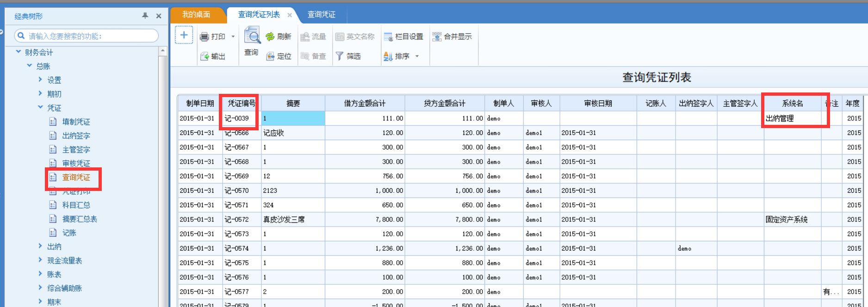Click the plus add button in toolbar

[x=184, y=35]
